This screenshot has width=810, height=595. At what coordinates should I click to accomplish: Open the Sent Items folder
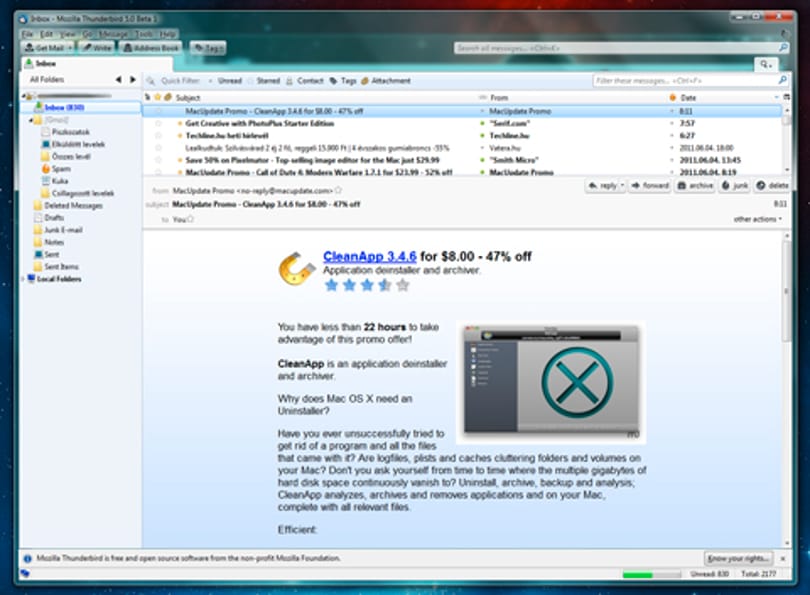pyautogui.click(x=61, y=267)
